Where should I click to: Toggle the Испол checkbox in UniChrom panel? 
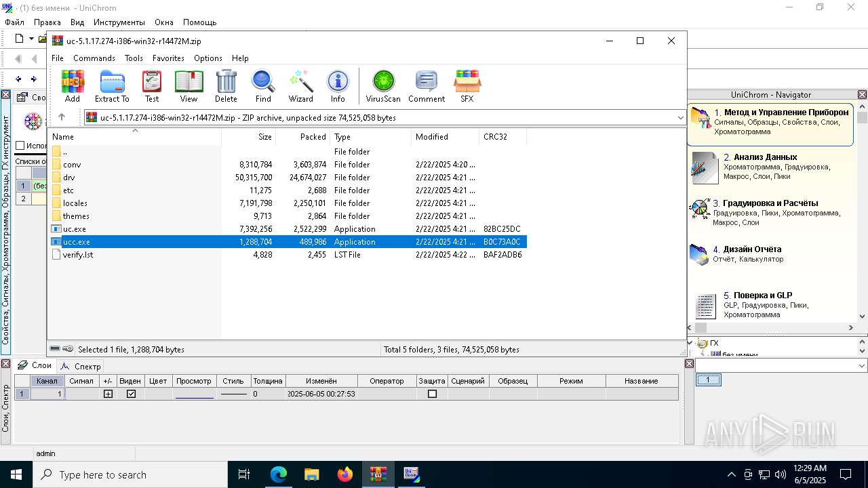coord(20,146)
